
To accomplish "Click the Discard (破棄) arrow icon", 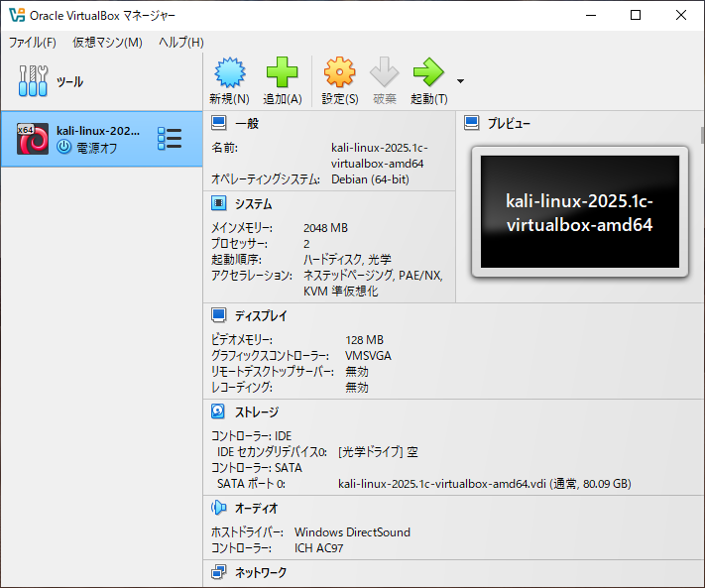I will (x=384, y=72).
